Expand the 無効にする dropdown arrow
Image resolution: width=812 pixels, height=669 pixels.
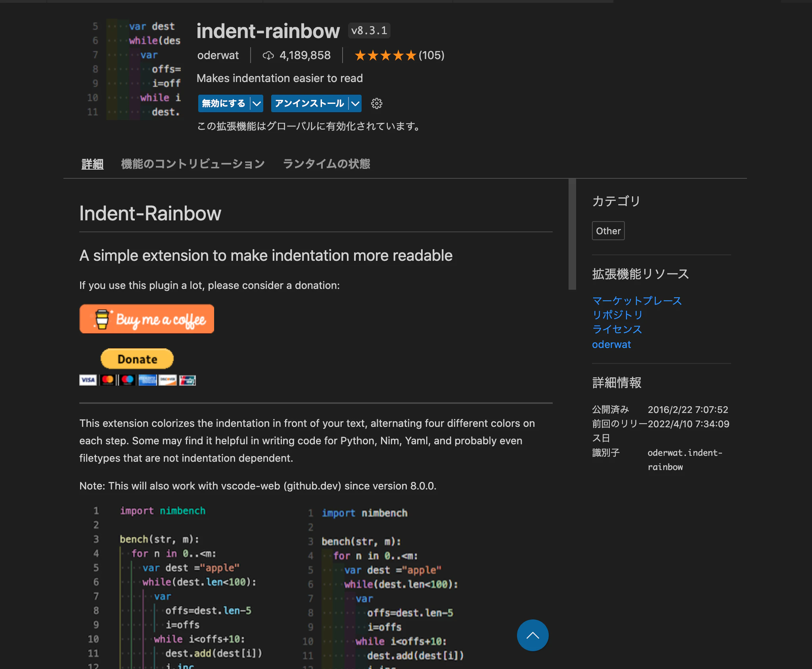257,103
